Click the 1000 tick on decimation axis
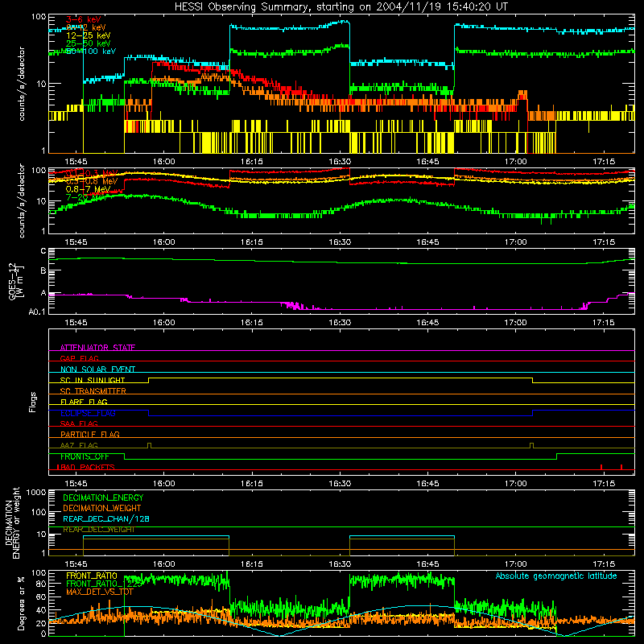This screenshot has width=644, height=644. pos(36,492)
